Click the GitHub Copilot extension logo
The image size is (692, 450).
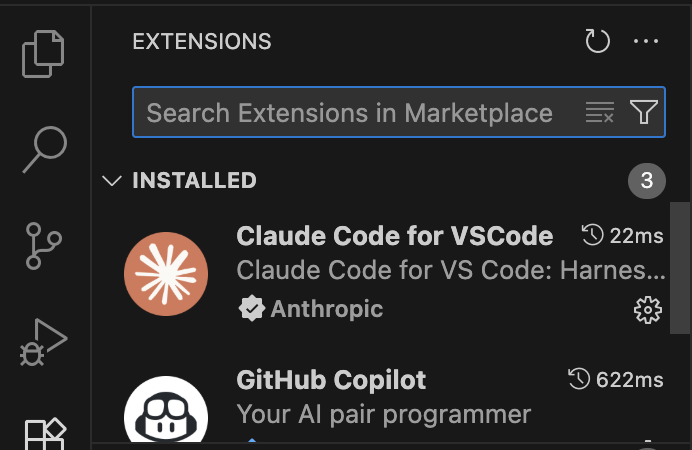tap(166, 412)
